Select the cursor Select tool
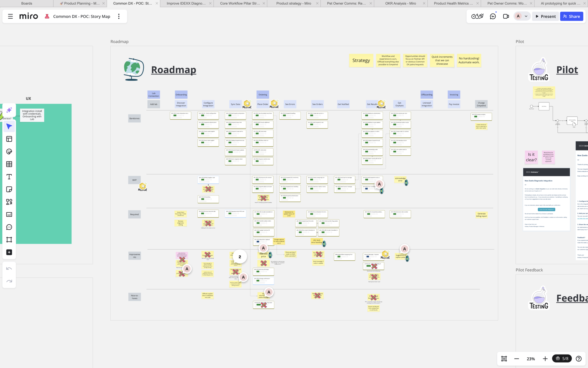588x368 pixels. pos(9,126)
